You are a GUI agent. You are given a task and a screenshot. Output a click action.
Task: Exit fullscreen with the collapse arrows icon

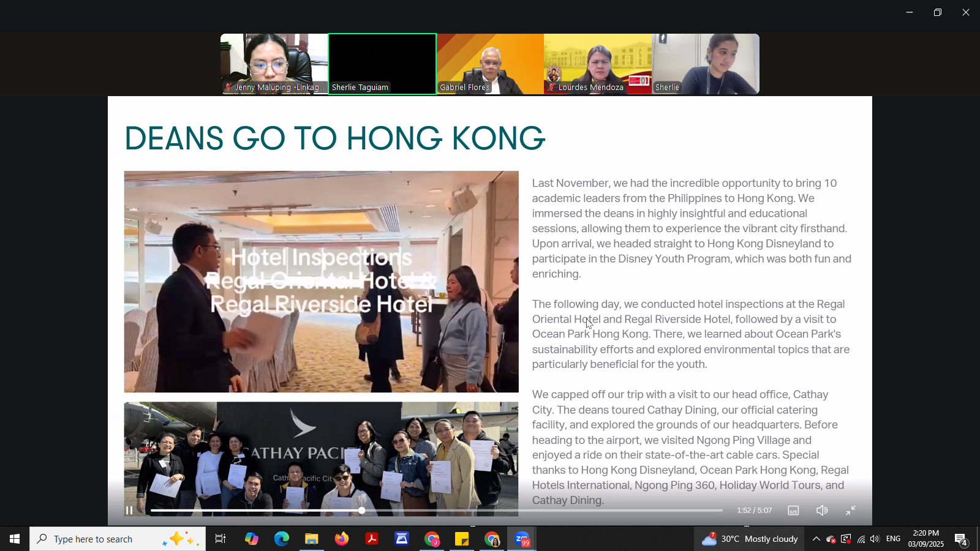[851, 511]
